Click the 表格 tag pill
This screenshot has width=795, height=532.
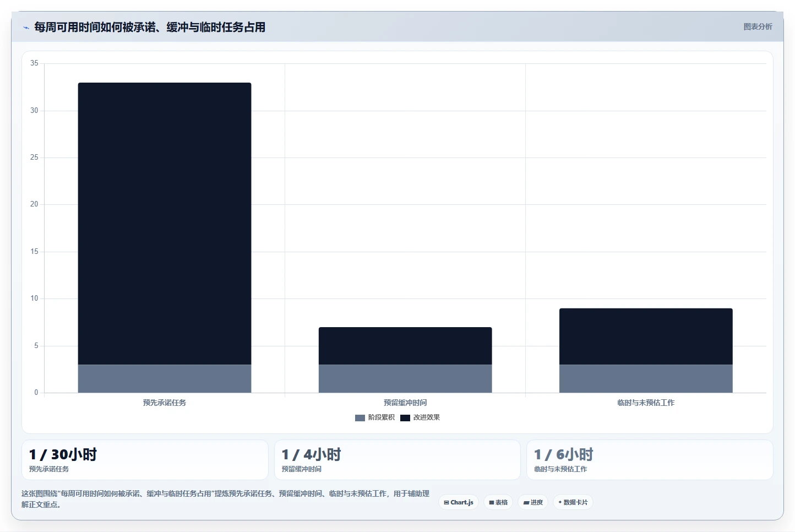498,502
